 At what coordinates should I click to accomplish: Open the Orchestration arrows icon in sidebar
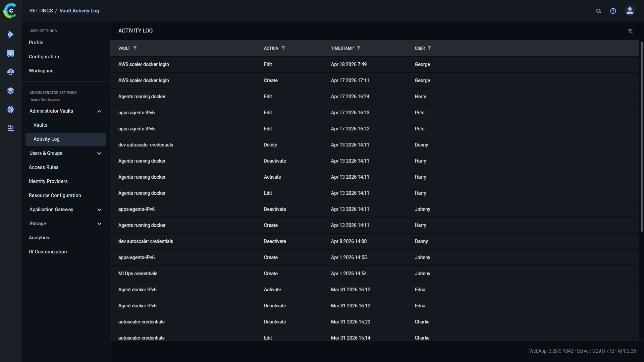tap(10, 128)
